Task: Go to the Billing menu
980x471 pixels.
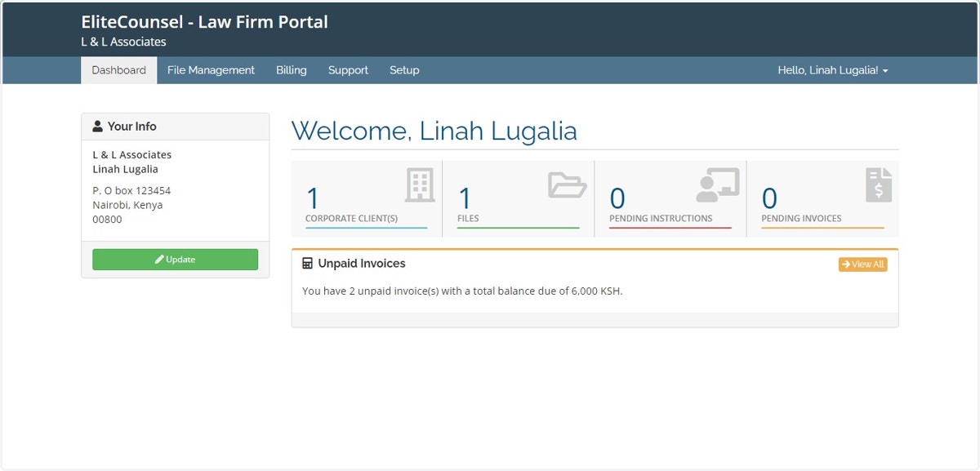Action: click(x=292, y=70)
